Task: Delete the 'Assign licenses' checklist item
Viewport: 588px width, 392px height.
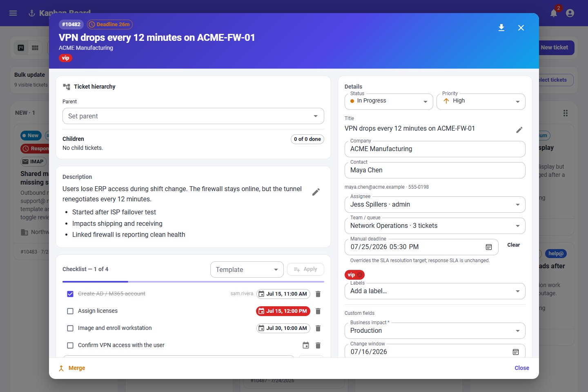Action: (318, 311)
